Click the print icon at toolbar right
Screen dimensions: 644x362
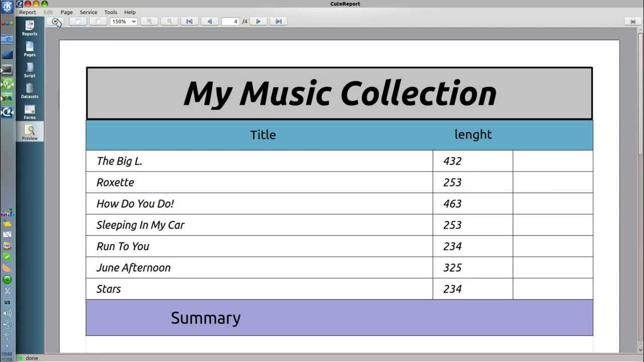pos(632,22)
